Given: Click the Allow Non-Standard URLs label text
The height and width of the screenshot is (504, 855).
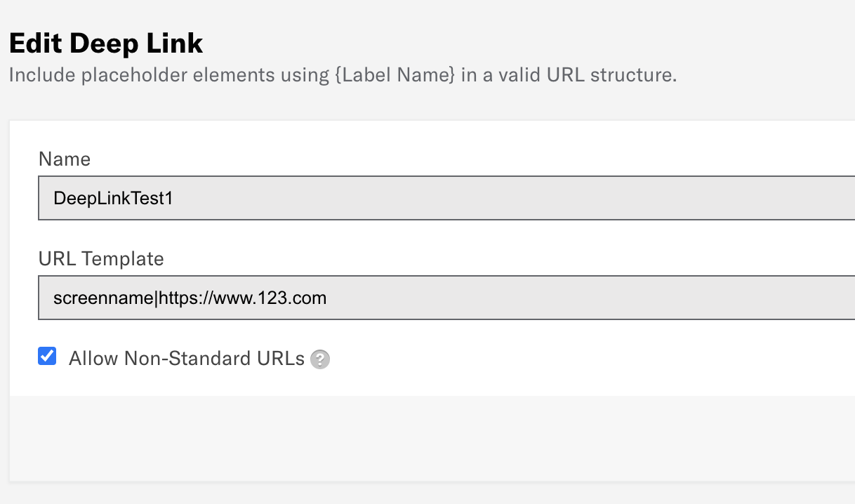Looking at the screenshot, I should pos(186,358).
